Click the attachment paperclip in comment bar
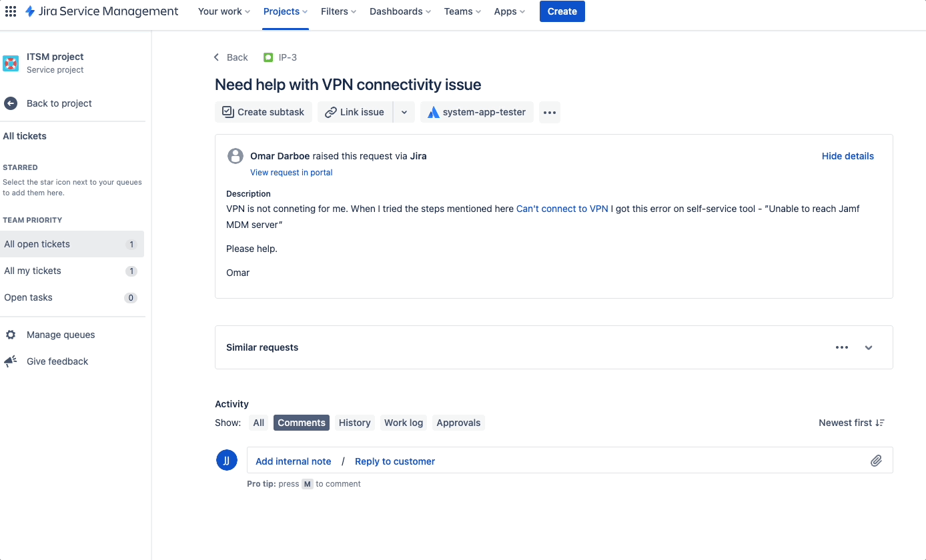Viewport: 926px width, 560px height. click(876, 460)
